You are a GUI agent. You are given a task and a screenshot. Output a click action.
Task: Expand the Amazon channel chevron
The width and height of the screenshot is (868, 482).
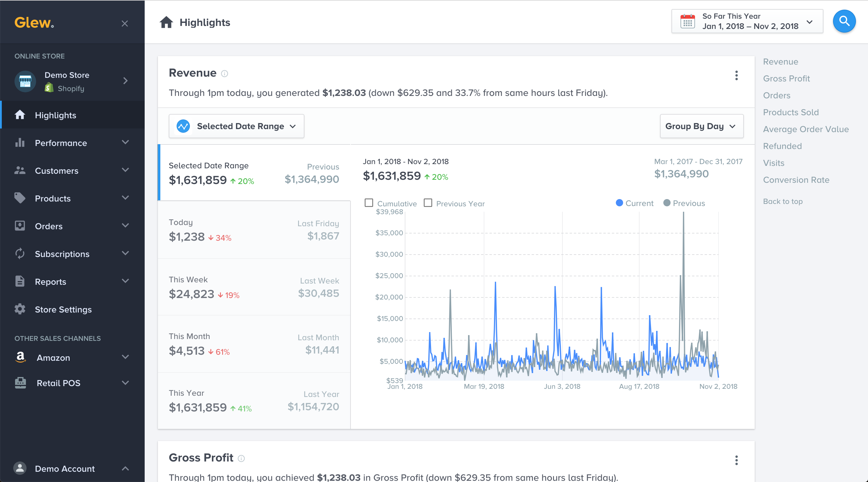point(125,357)
